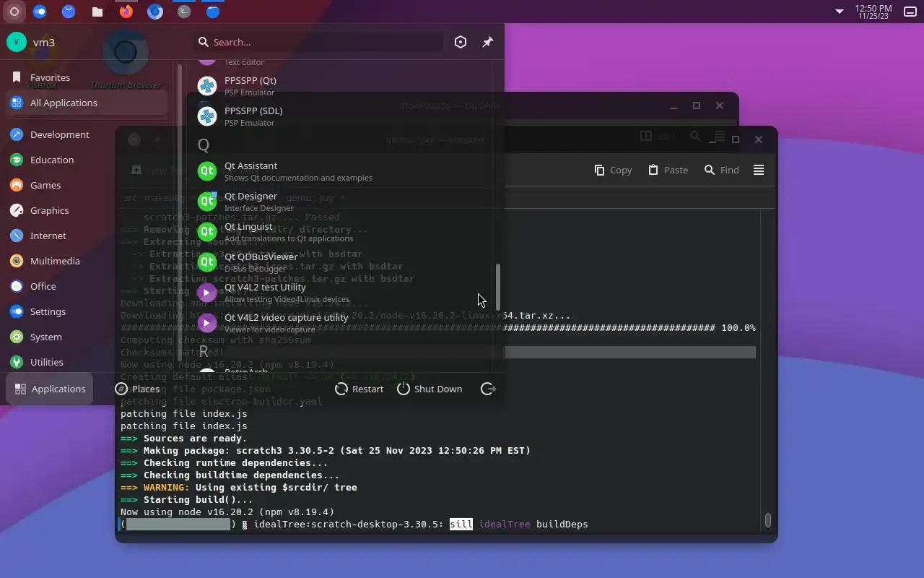Open the file manager icon in top panel

[97, 12]
